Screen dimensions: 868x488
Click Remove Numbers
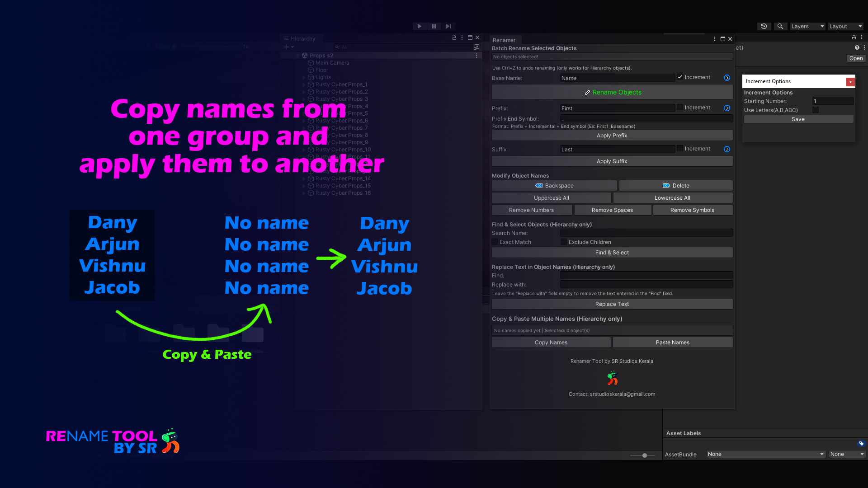pos(532,210)
